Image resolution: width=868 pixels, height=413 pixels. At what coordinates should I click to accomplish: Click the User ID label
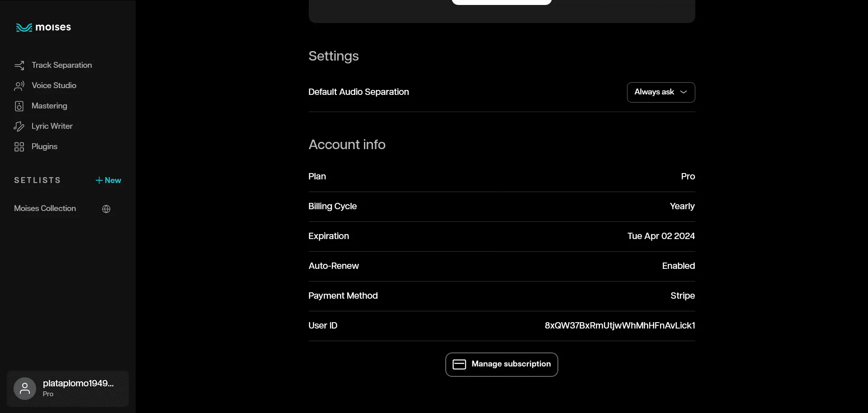[323, 326]
